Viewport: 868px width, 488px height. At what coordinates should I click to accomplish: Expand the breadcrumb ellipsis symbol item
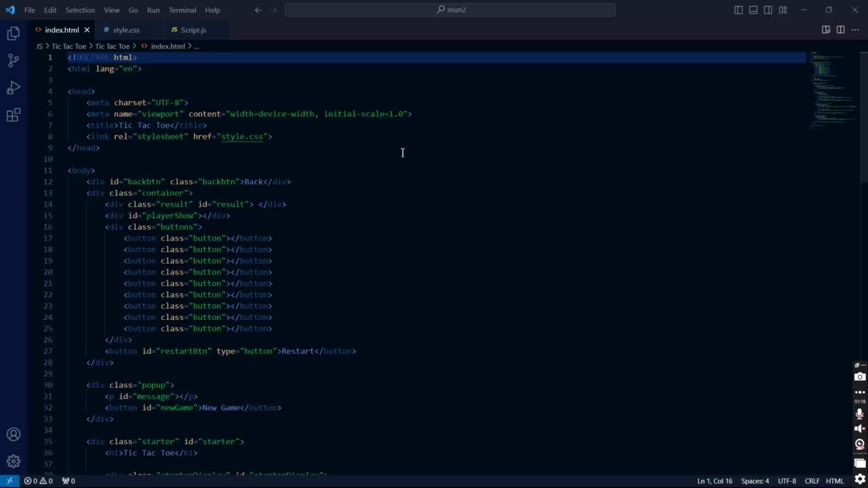click(x=197, y=46)
